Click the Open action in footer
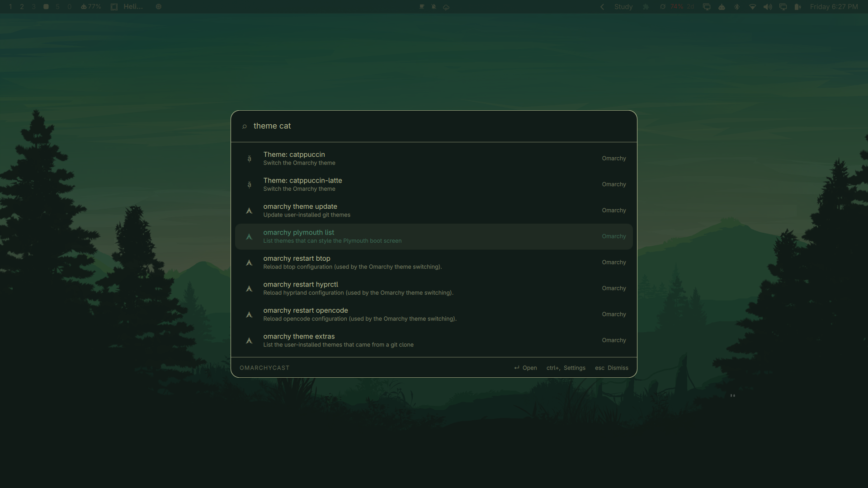 (525, 368)
